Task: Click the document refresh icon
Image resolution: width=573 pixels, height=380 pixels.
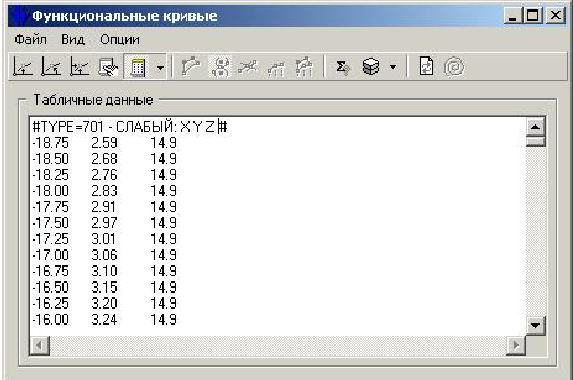Action: tap(426, 67)
